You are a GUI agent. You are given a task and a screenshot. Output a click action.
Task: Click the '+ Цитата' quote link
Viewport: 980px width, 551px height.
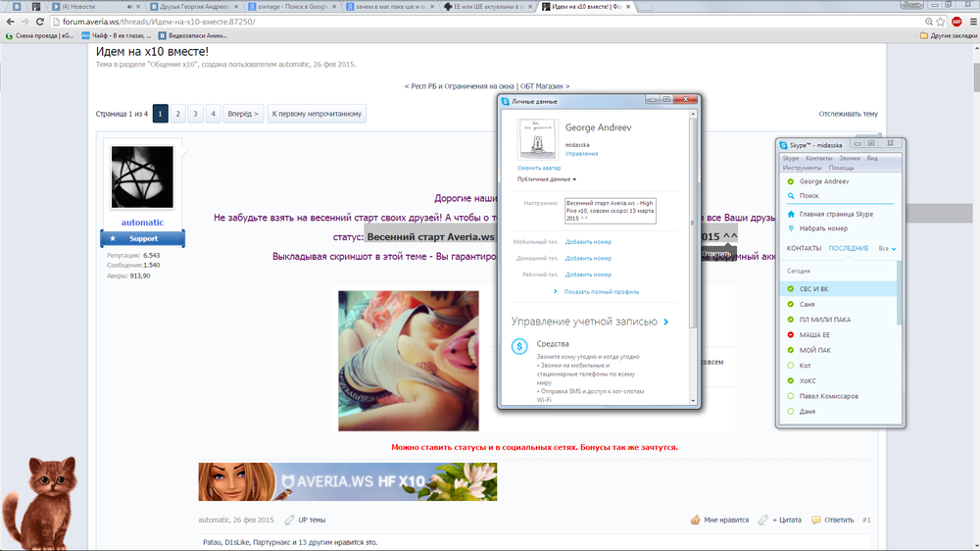click(x=786, y=520)
